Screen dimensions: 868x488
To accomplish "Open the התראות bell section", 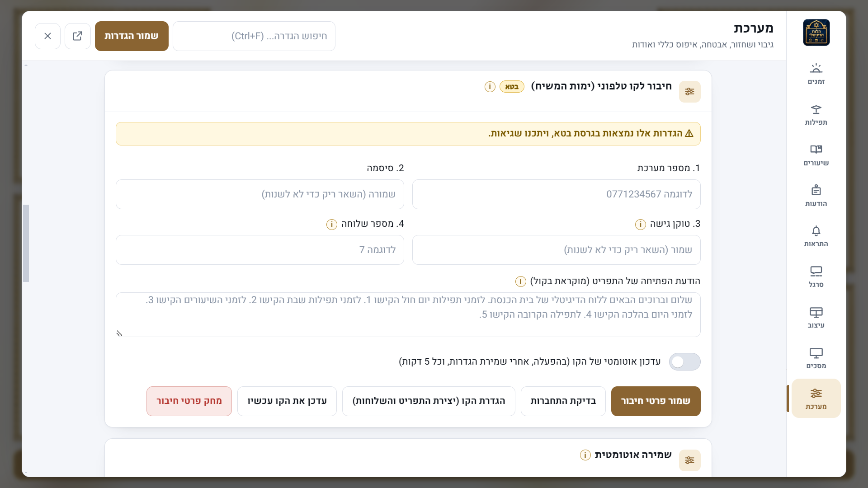I will click(x=816, y=236).
